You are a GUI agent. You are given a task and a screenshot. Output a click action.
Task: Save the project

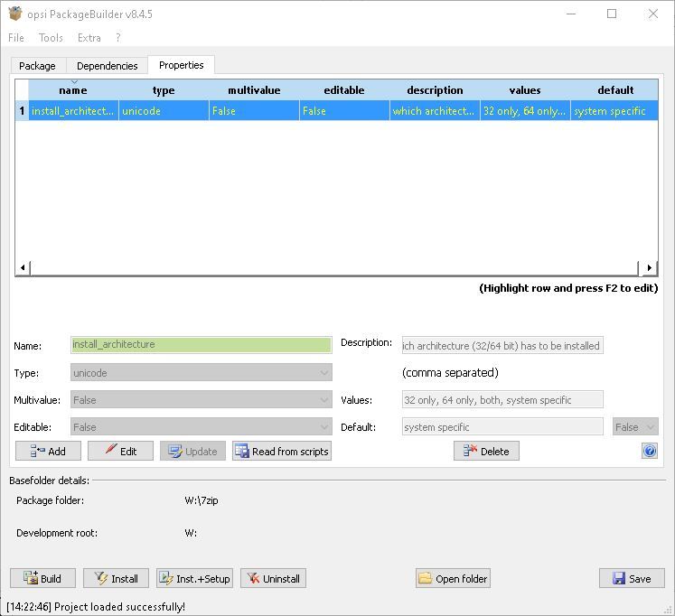tap(632, 578)
